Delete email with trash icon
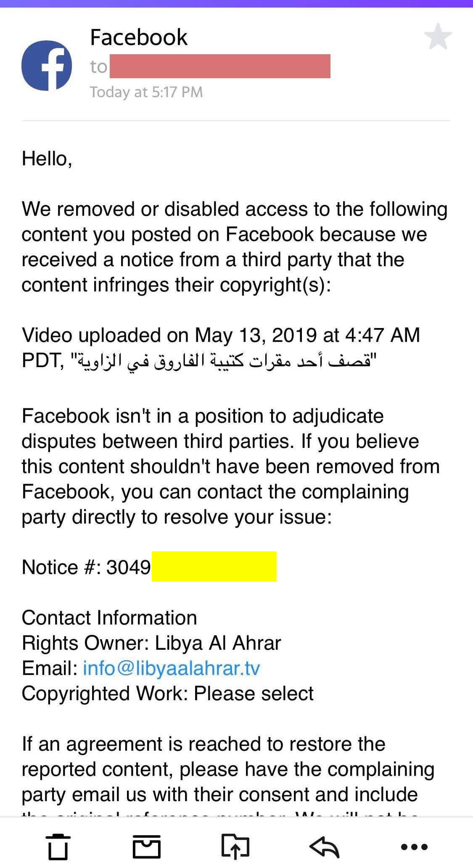The image size is (473, 868). (58, 846)
